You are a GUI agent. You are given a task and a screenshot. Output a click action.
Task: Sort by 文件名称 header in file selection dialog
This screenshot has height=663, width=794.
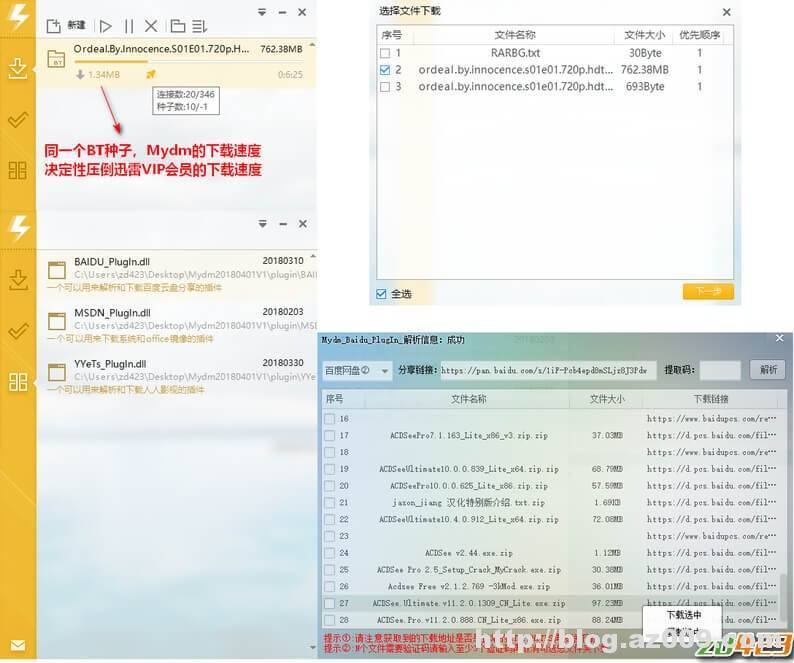(x=514, y=35)
